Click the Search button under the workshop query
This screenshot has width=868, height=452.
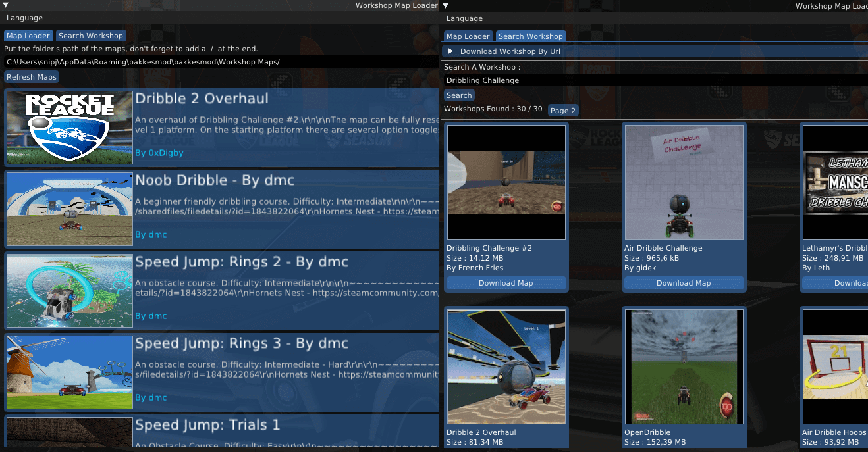coord(459,95)
